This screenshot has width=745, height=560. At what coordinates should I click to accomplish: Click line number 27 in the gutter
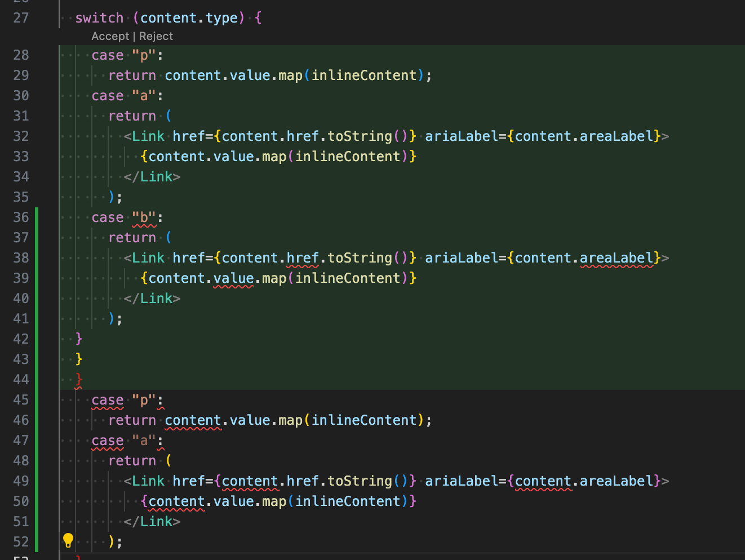(x=21, y=18)
